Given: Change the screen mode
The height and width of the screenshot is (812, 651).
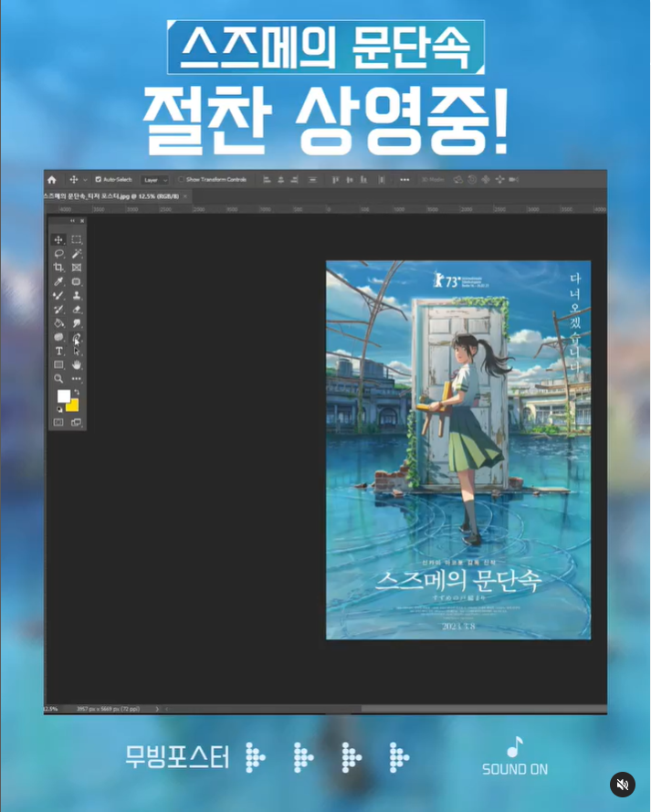Looking at the screenshot, I should pyautogui.click(x=77, y=423).
